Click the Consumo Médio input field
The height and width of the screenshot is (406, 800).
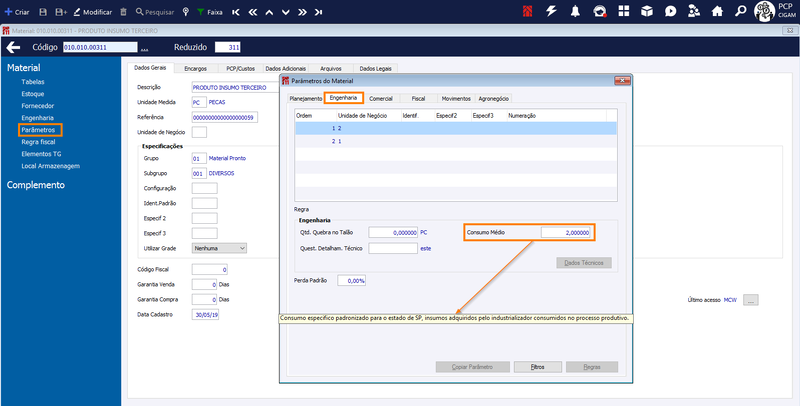(566, 233)
